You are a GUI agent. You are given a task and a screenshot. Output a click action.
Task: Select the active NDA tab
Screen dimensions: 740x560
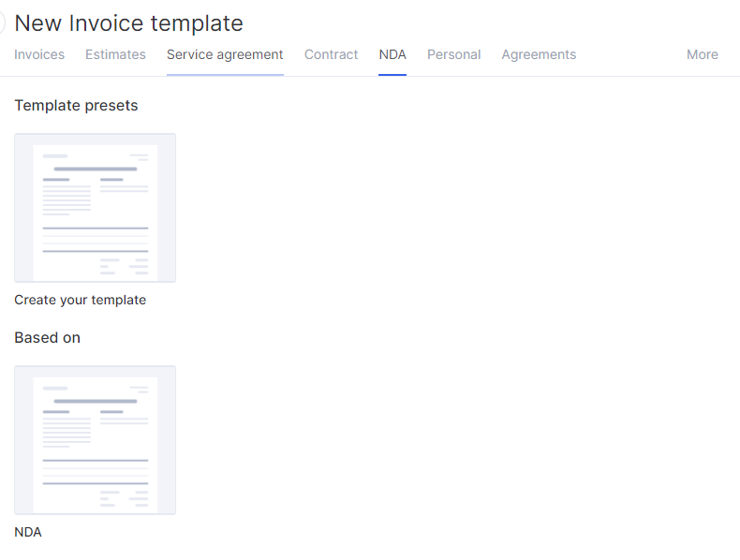(392, 54)
